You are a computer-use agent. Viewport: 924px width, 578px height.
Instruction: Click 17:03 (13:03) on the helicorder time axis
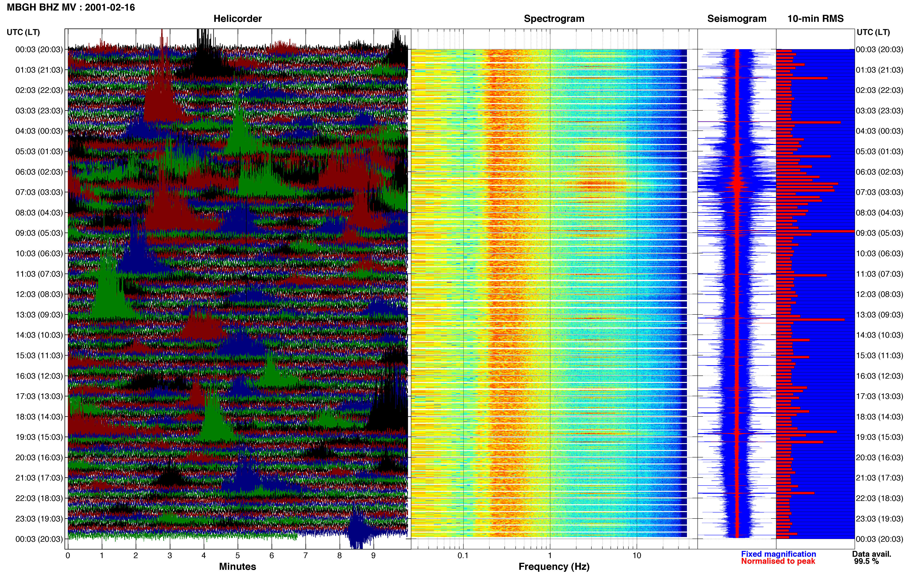click(x=39, y=396)
